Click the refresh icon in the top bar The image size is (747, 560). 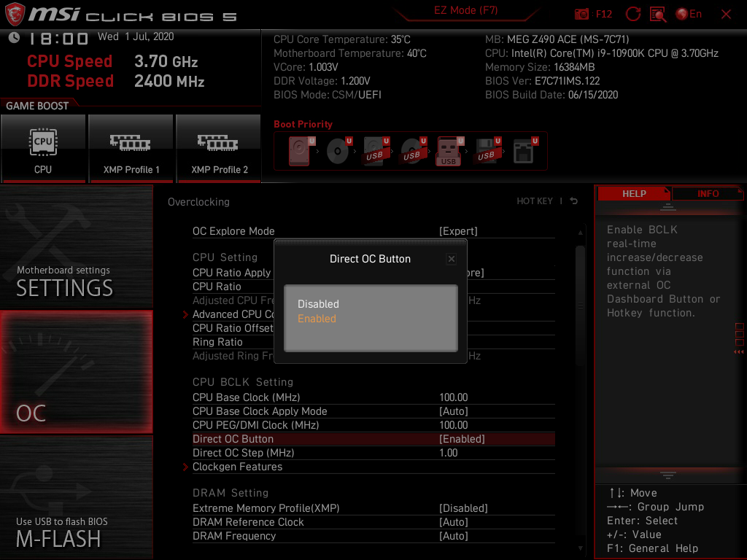[632, 14]
